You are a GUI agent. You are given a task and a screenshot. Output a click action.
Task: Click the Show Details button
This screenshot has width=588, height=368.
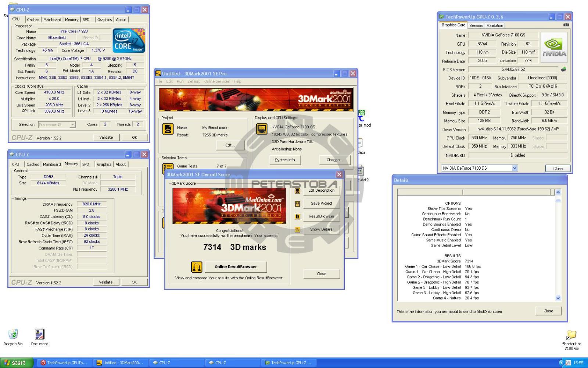coord(321,229)
